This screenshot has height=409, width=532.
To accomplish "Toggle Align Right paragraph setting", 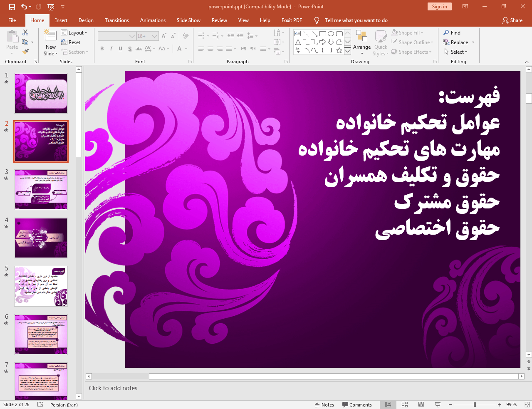I will tap(220, 49).
